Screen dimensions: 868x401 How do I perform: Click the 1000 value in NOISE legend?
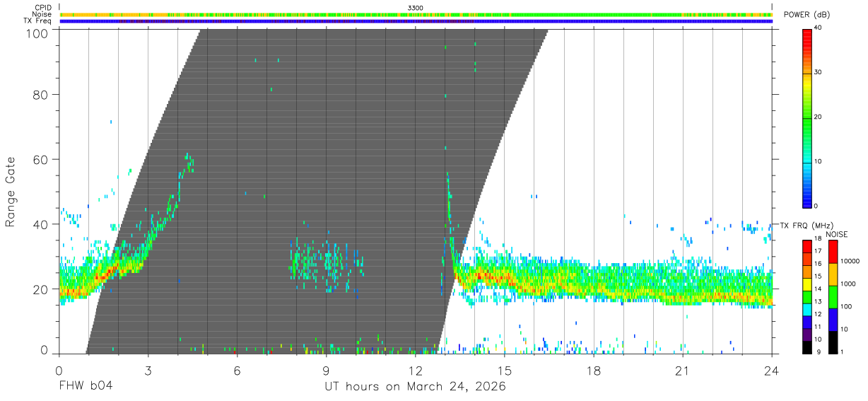(847, 284)
